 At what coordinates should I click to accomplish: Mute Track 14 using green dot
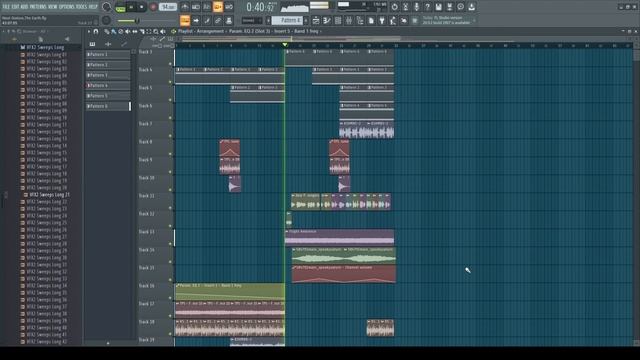[x=170, y=262]
